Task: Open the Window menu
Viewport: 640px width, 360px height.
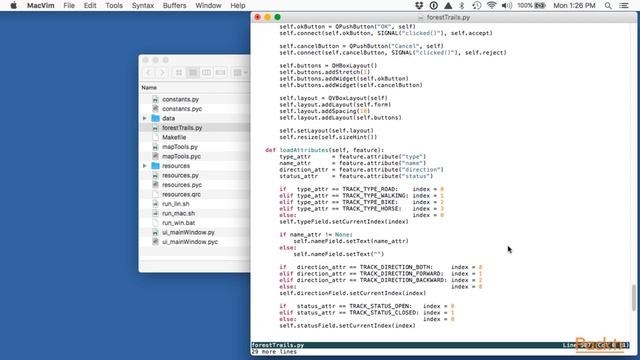Action: click(x=208, y=6)
